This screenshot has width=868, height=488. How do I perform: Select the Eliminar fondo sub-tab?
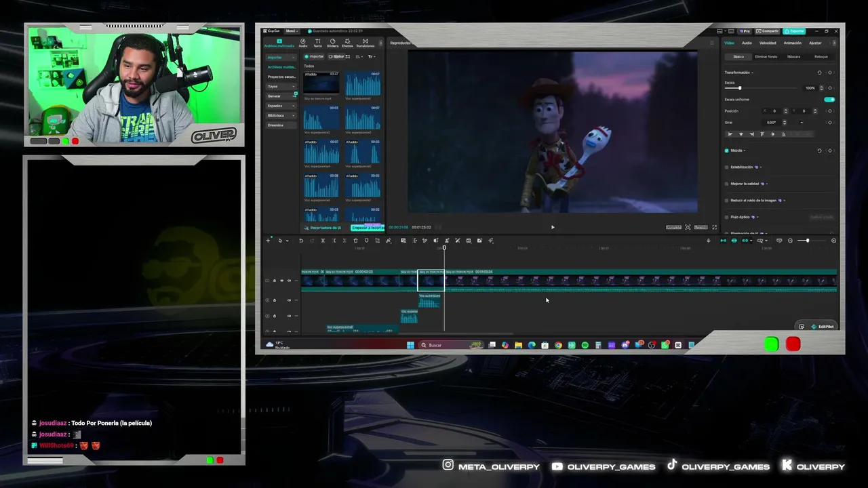coord(766,57)
